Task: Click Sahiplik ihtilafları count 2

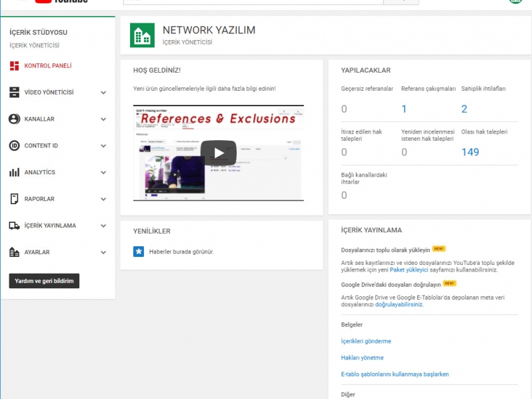Action: click(x=464, y=109)
